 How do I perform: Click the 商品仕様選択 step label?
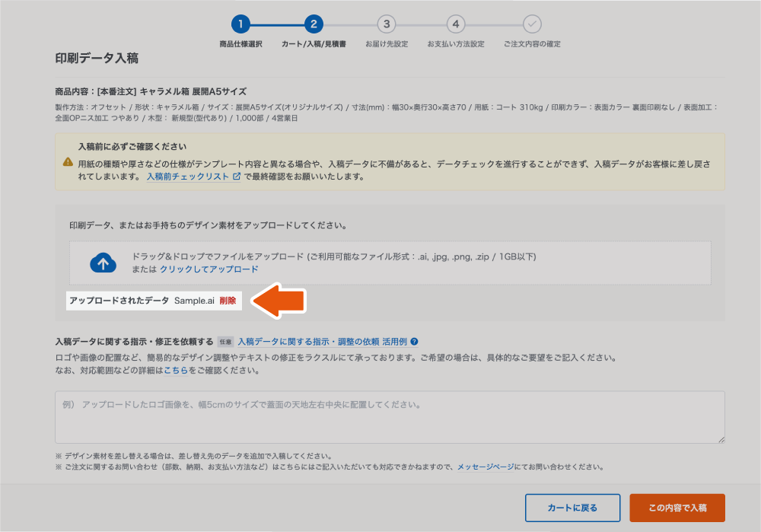tap(240, 44)
